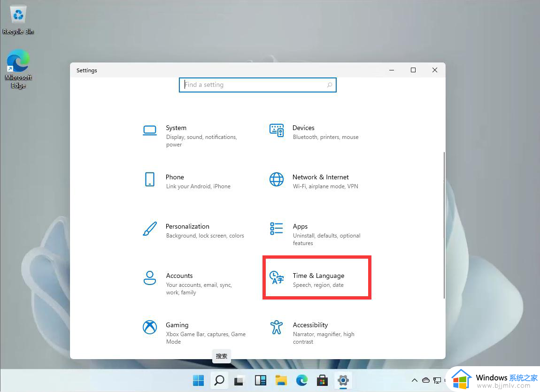Click the network display tray icon
The height and width of the screenshot is (392, 540).
pos(437,380)
